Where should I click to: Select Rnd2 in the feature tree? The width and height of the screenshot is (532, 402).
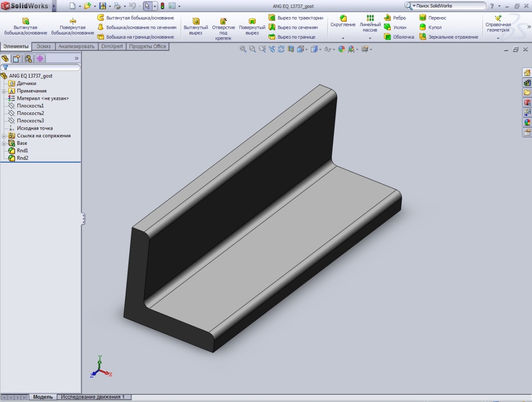(x=19, y=158)
